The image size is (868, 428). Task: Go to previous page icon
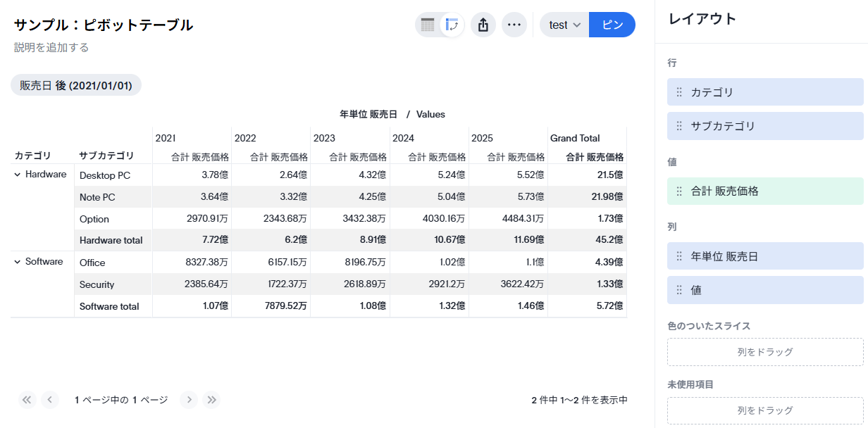point(49,400)
